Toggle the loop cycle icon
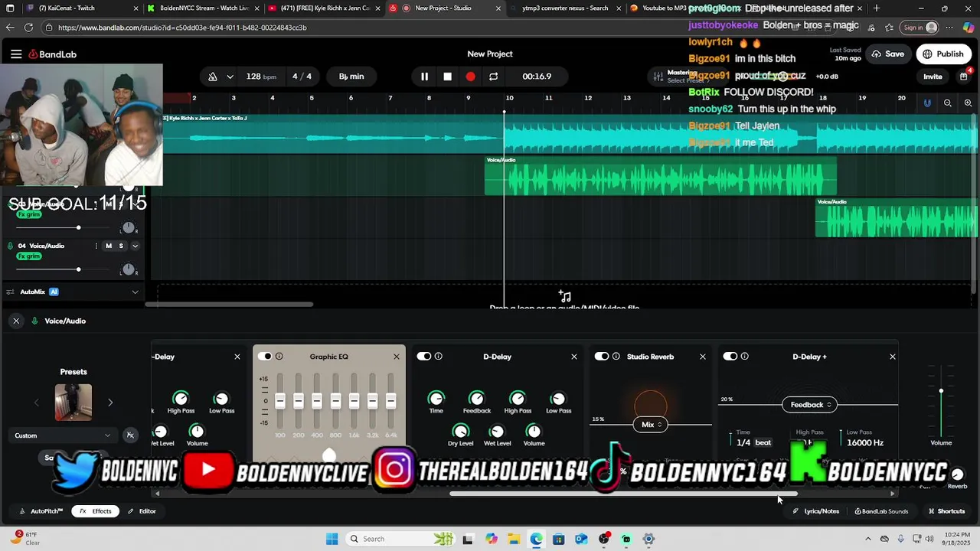The height and width of the screenshot is (551, 980). click(493, 77)
